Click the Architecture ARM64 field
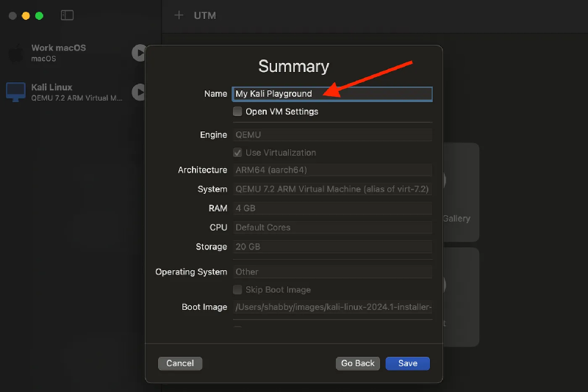588x392 pixels. 332,170
